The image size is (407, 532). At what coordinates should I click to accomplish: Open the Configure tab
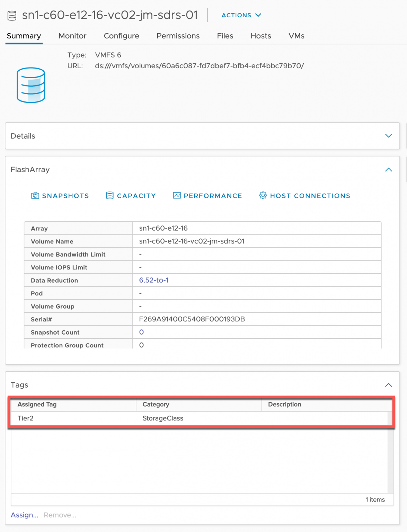[121, 36]
